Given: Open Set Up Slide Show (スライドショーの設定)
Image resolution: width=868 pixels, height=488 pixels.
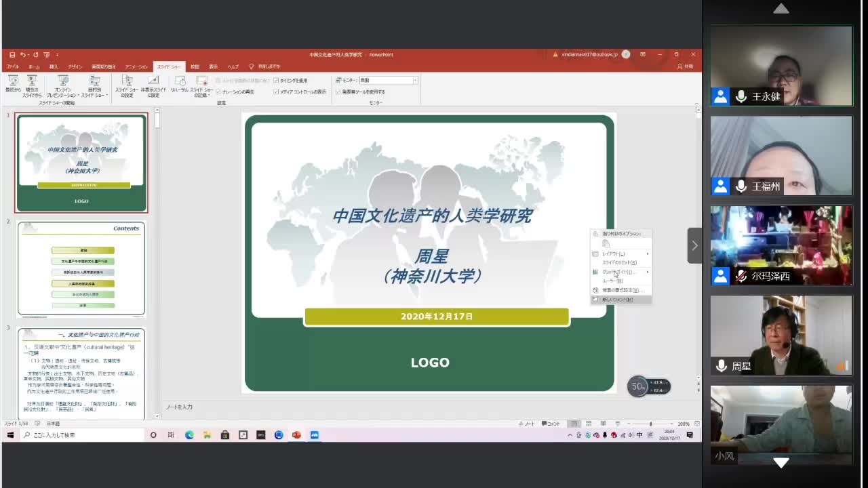Looking at the screenshot, I should [126, 86].
